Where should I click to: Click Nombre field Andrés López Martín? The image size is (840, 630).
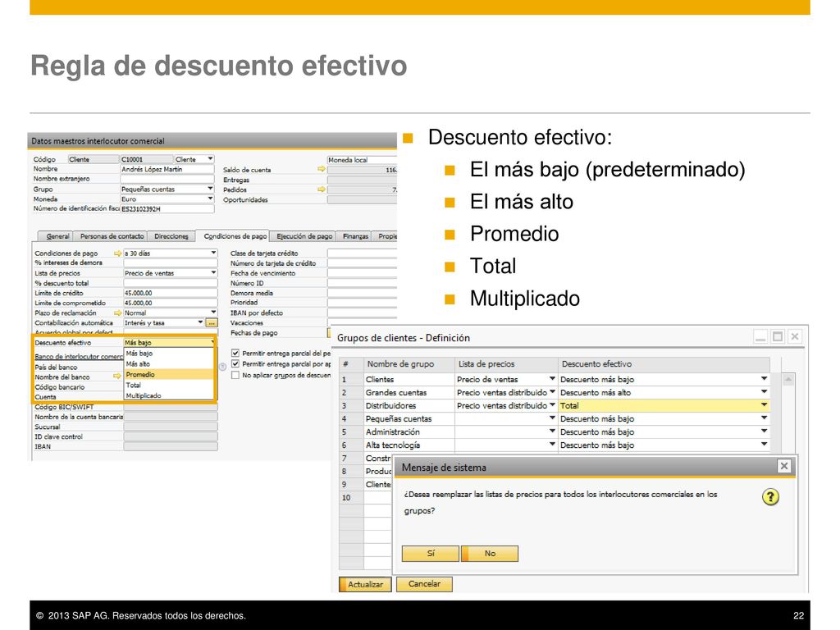point(167,169)
